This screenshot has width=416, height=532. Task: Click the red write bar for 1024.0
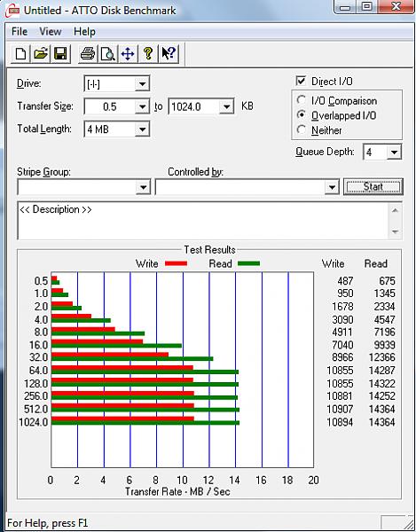pyautogui.click(x=122, y=419)
